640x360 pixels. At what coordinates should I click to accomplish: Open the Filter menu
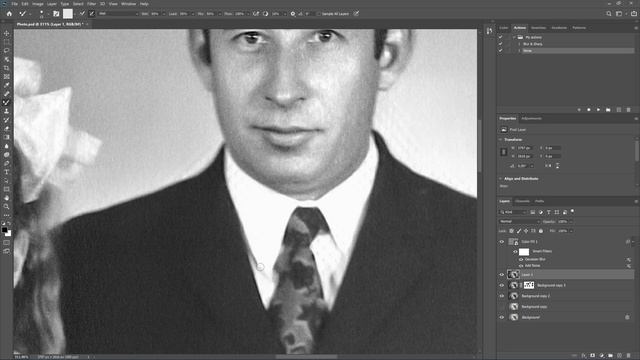click(91, 4)
